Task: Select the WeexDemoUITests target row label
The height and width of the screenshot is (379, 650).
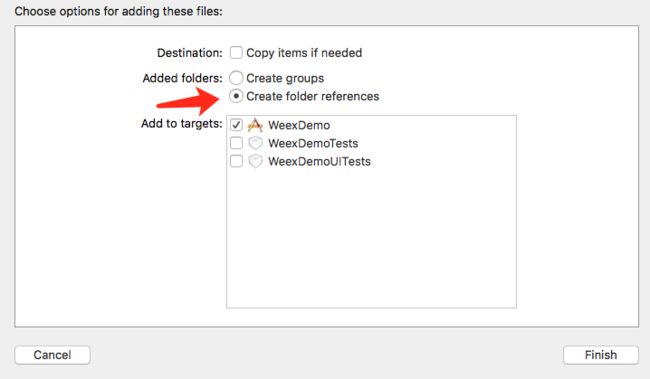Action: pos(319,161)
